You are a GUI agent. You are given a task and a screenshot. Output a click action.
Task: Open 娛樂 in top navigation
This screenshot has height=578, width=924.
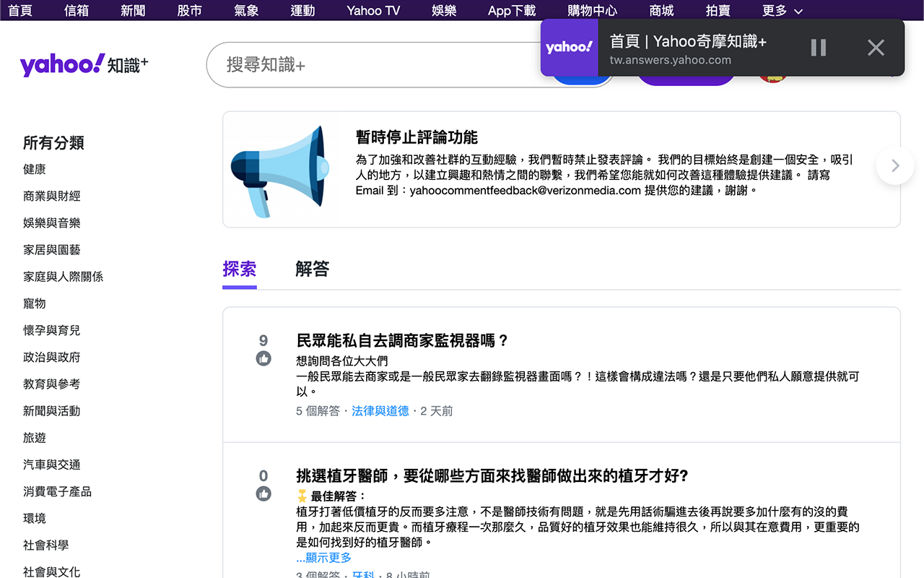pyautogui.click(x=444, y=10)
